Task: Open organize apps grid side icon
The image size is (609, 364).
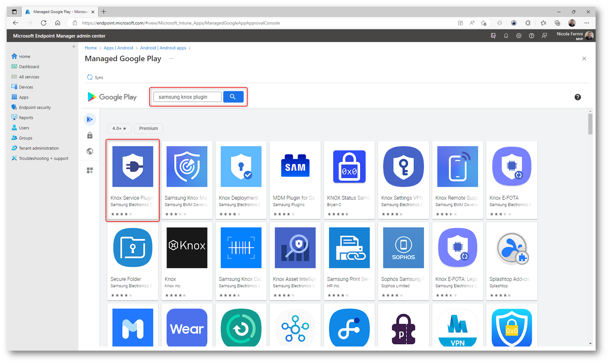Action: [x=90, y=170]
